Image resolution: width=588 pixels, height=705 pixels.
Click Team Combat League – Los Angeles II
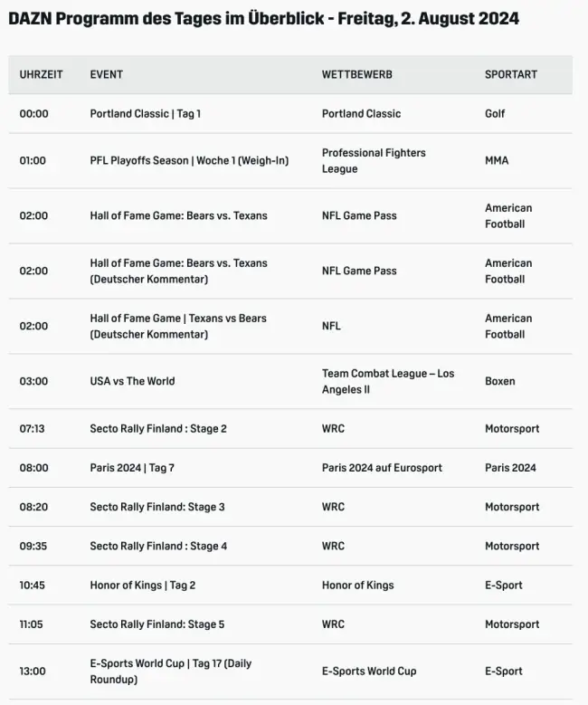[x=388, y=381]
